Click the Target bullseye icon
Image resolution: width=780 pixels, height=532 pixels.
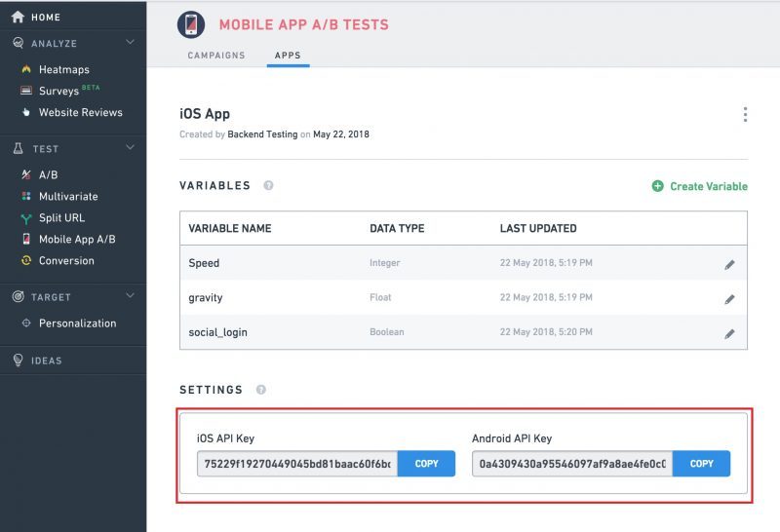[18, 296]
